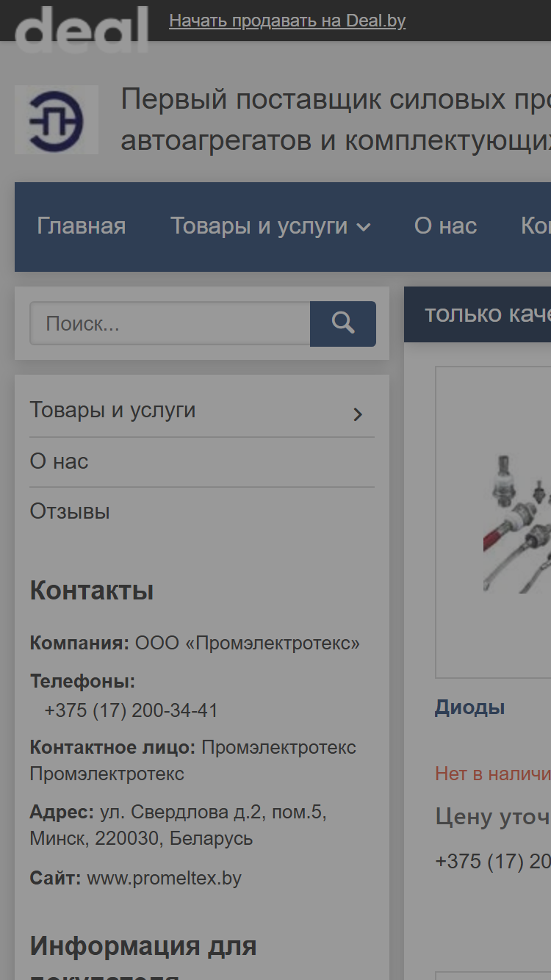Screen dimensions: 551x980
Task: Open the Главная menu item
Action: [82, 226]
